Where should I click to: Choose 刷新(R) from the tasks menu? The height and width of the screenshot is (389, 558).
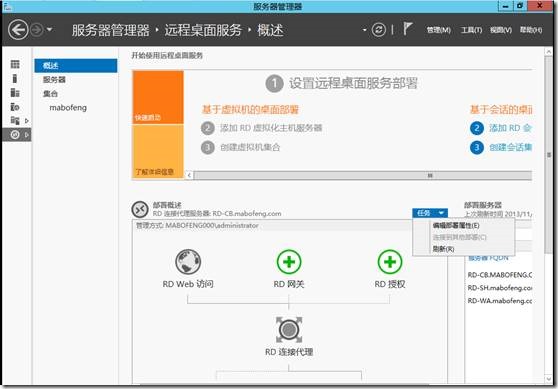coord(443,249)
